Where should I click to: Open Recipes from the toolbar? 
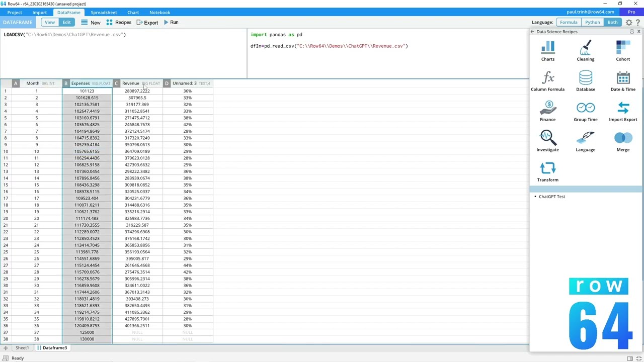[119, 22]
